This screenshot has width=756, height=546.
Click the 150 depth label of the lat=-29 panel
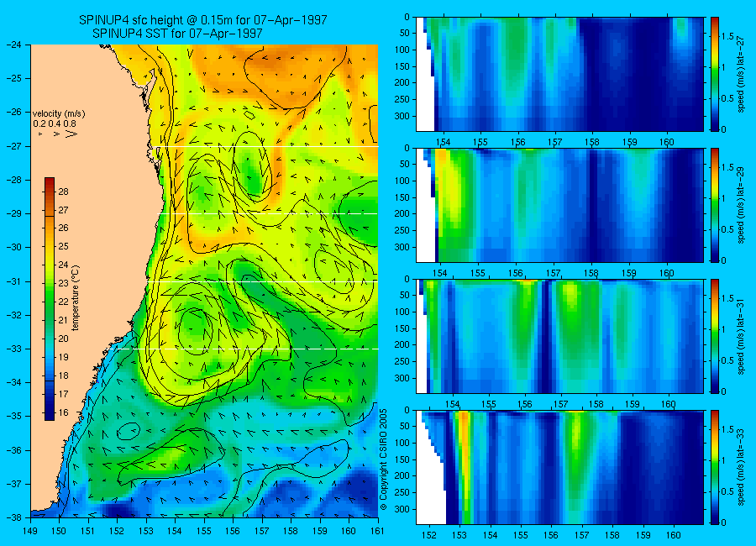click(x=402, y=197)
